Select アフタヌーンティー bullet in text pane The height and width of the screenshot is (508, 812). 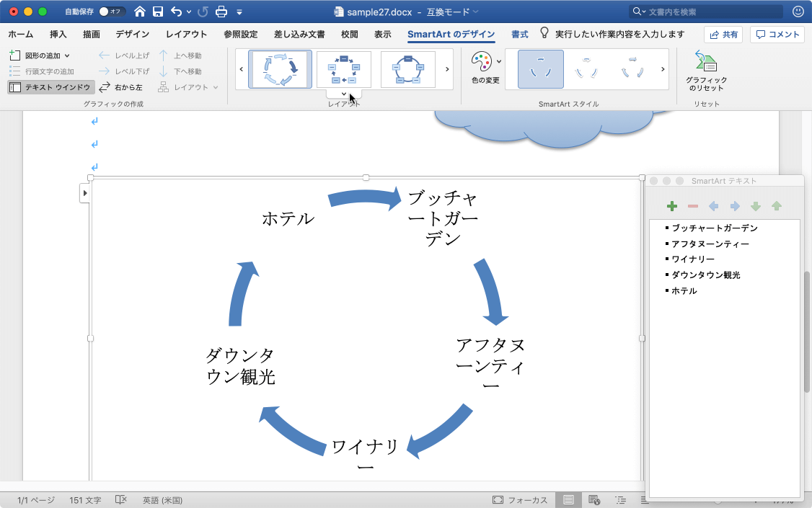[x=710, y=244]
